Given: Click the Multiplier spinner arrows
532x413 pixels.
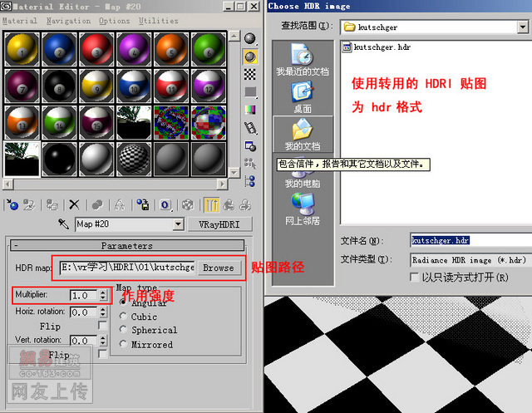Looking at the screenshot, I should point(103,295).
